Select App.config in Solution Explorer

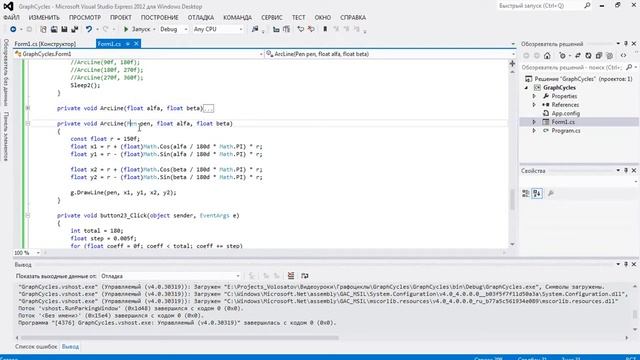pyautogui.click(x=565, y=113)
